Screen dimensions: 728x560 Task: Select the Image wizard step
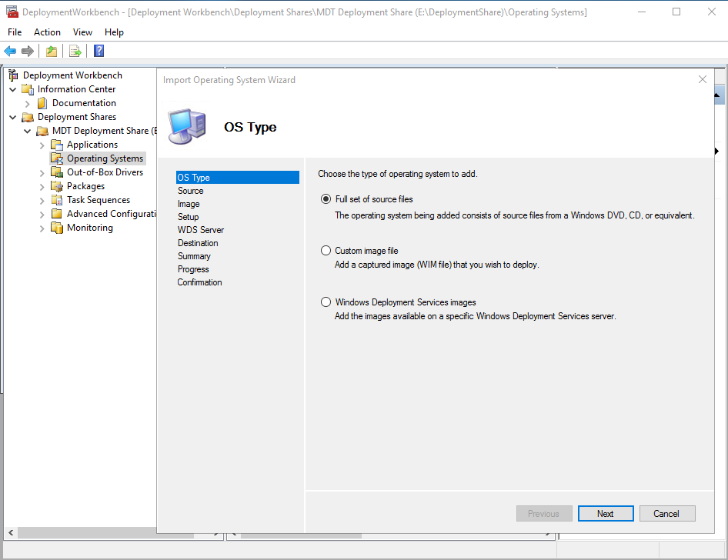[189, 204]
